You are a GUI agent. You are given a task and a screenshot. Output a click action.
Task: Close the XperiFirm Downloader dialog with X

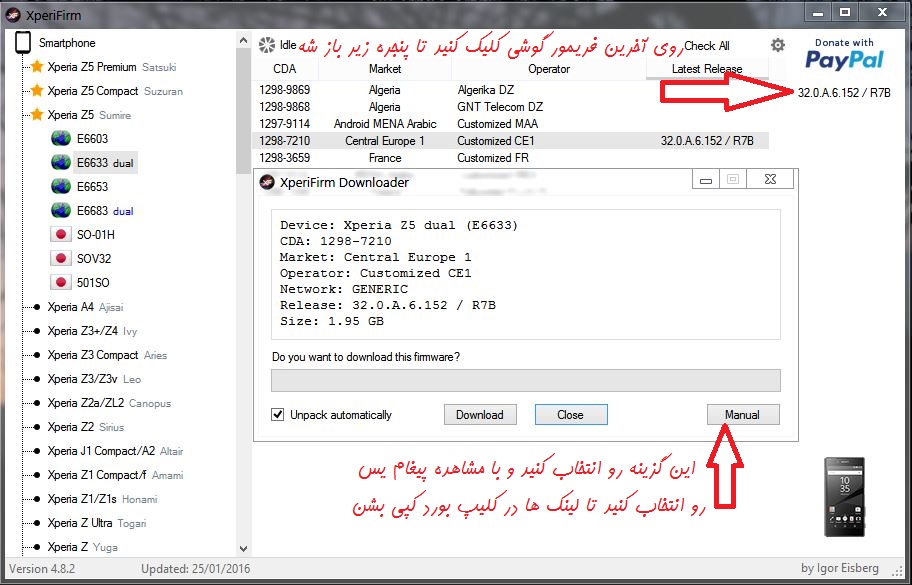click(770, 180)
